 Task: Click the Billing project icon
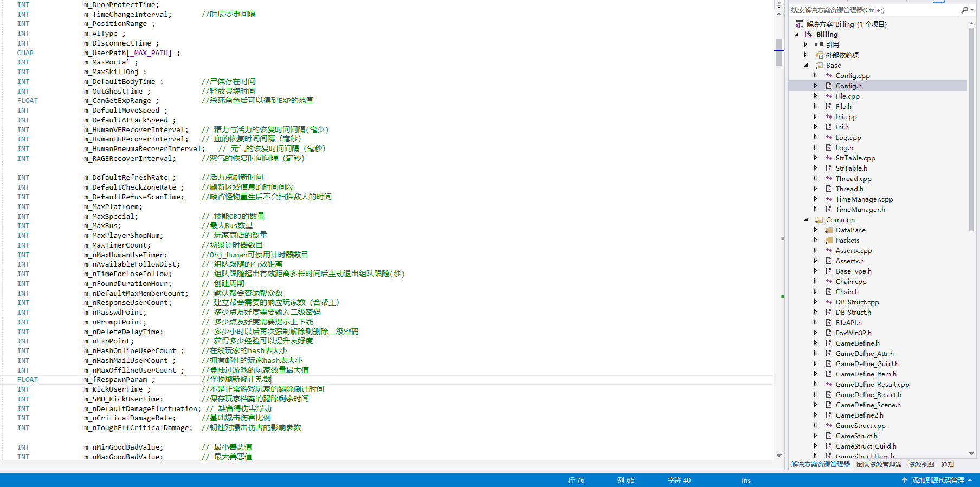click(x=809, y=34)
